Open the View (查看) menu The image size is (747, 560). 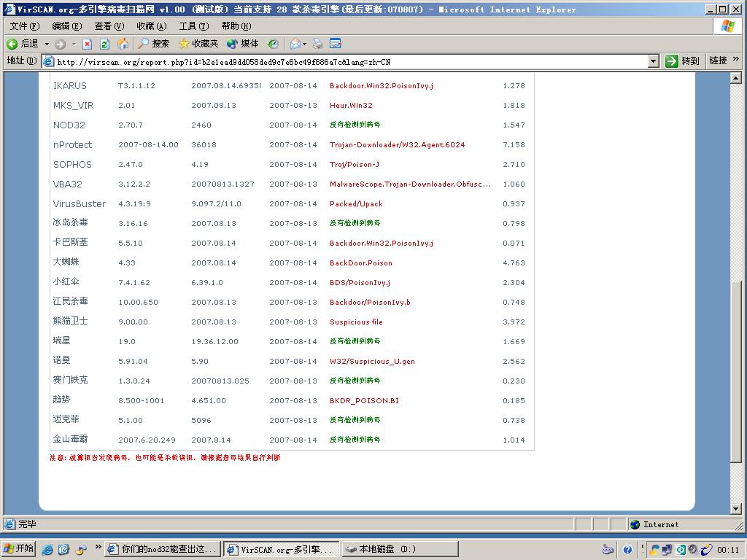click(109, 26)
